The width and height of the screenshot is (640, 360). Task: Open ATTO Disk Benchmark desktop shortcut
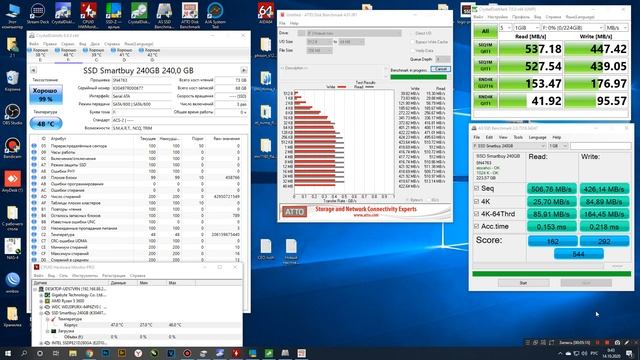click(x=190, y=14)
